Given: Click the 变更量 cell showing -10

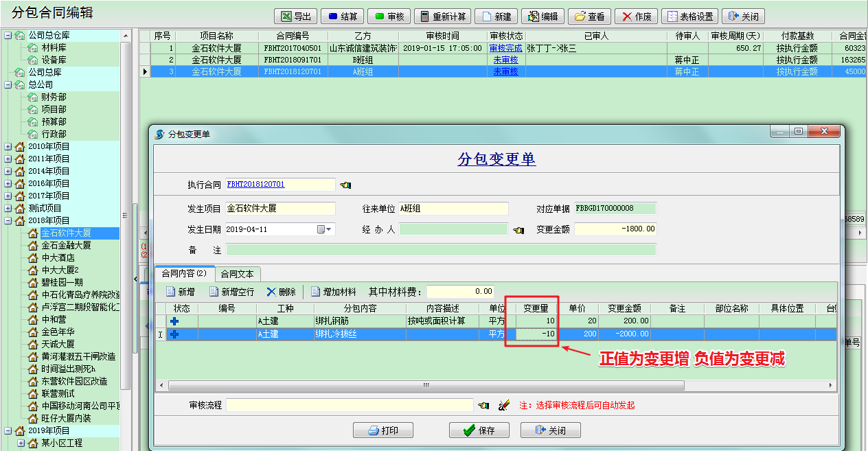Looking at the screenshot, I should [x=536, y=334].
